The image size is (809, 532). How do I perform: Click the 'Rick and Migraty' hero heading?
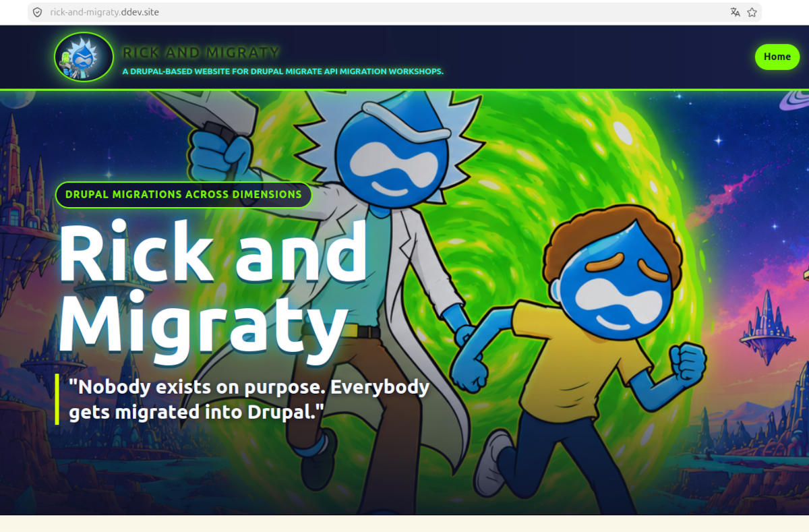point(214,292)
